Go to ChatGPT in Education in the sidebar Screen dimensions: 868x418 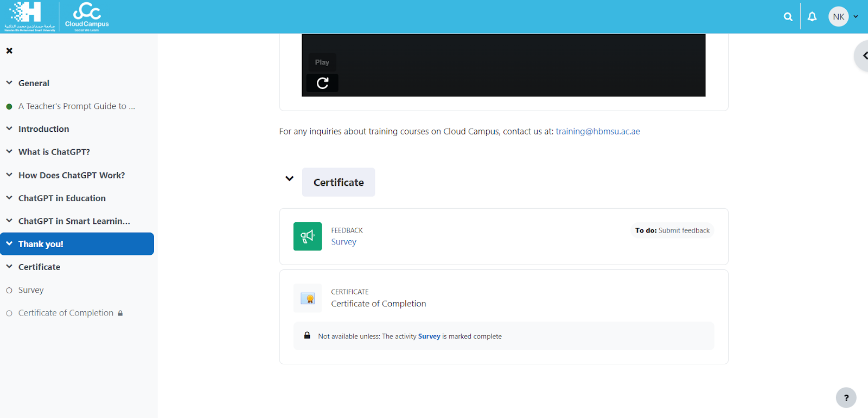pos(62,198)
